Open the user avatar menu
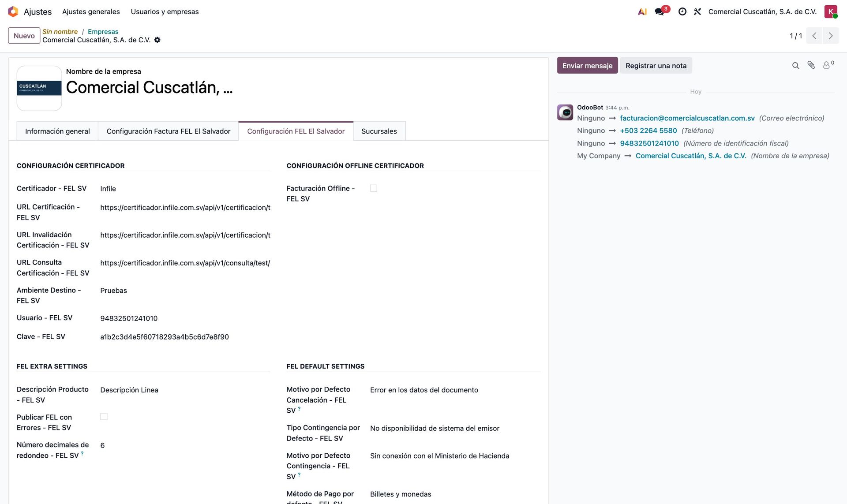The height and width of the screenshot is (504, 847). coord(831,11)
